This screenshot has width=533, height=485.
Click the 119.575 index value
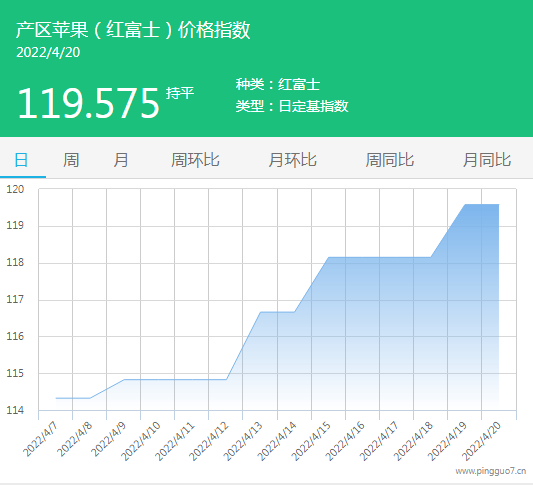click(x=88, y=103)
